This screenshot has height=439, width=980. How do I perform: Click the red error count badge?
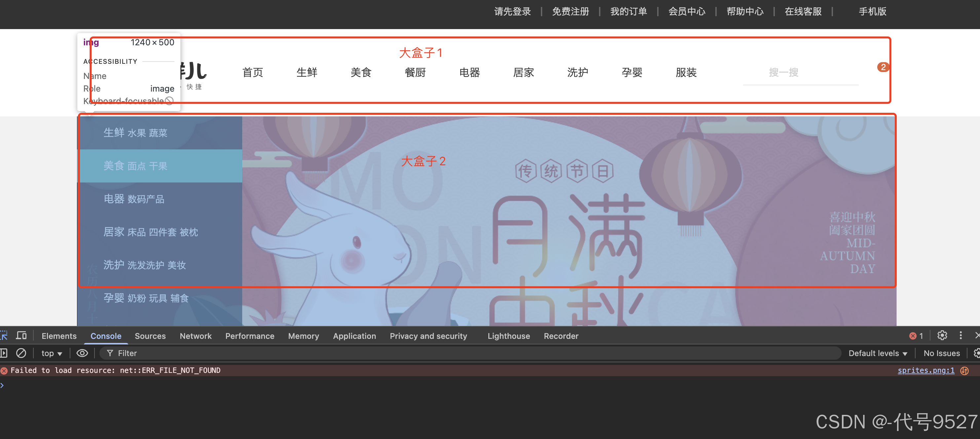click(x=916, y=336)
